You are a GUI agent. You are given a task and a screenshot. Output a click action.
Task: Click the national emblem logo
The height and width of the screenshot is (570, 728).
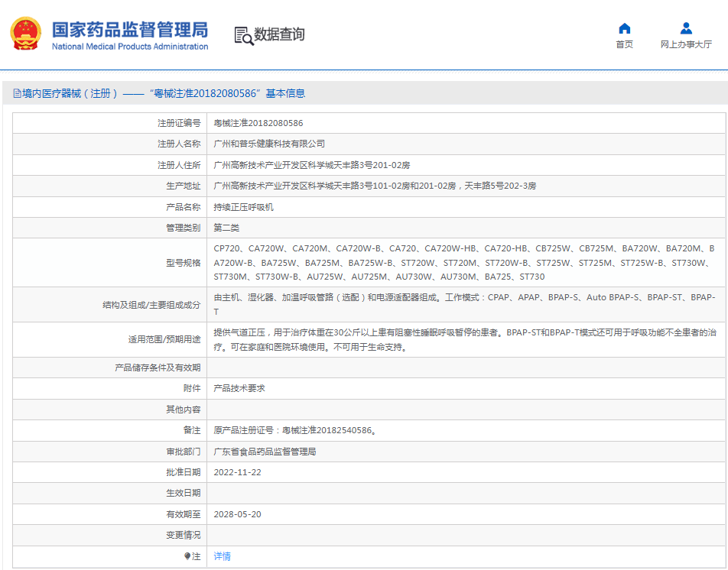[25, 33]
